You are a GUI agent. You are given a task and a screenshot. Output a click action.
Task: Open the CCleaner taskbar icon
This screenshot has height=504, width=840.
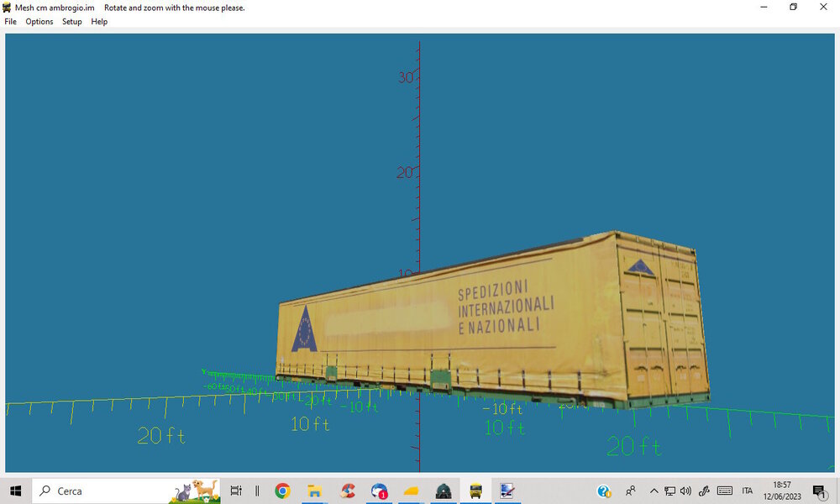(348, 491)
